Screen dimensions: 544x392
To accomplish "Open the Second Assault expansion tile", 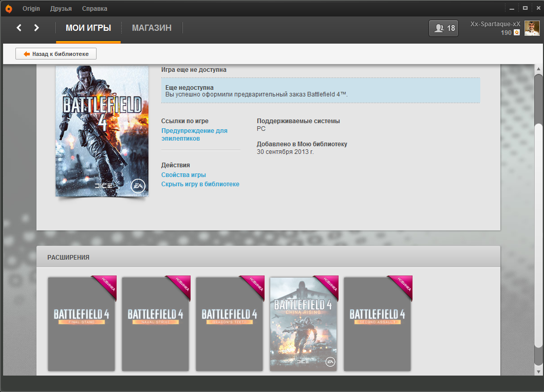I will click(x=377, y=324).
